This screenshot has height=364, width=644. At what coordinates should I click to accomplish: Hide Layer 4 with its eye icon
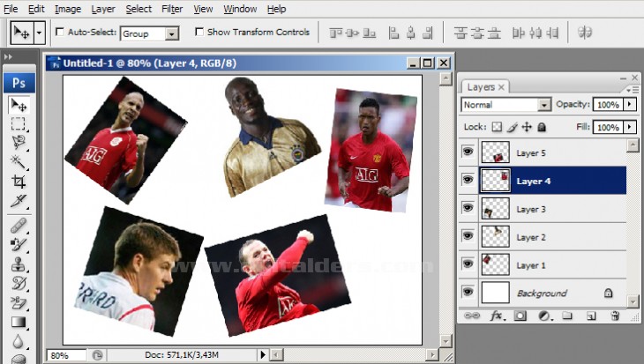(468, 179)
